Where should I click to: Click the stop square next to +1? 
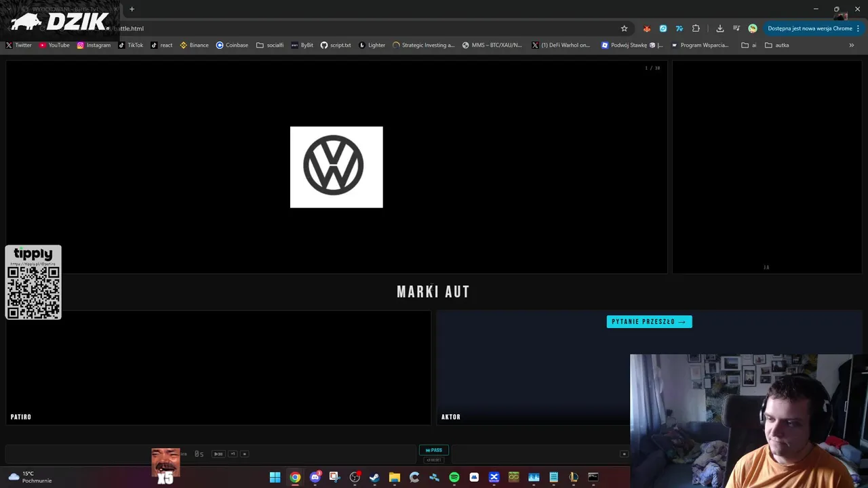245,454
